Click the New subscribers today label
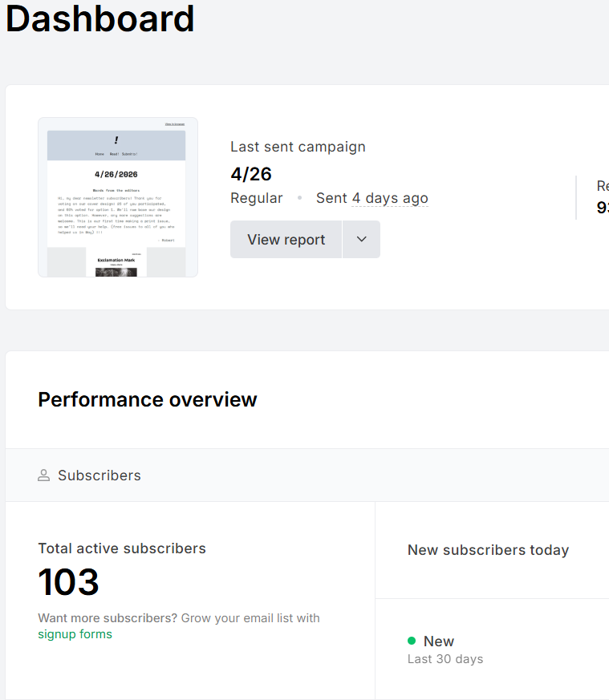 (x=488, y=550)
